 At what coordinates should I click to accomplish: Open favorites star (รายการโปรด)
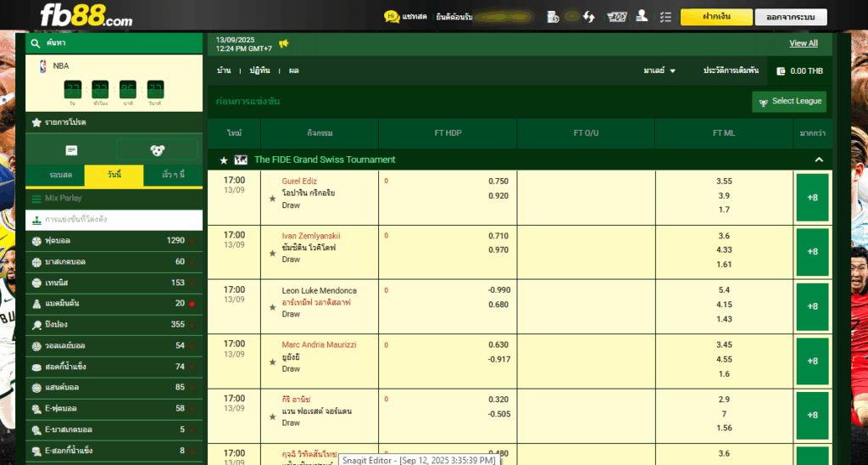[36, 122]
